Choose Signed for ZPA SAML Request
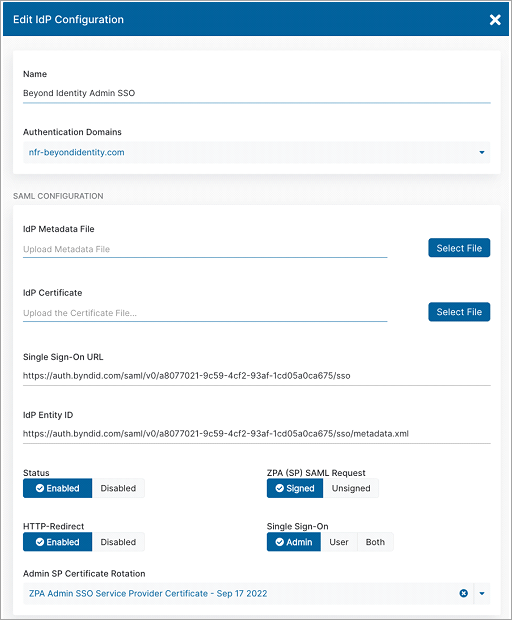Screen dimensions: 512x620 tap(295, 488)
